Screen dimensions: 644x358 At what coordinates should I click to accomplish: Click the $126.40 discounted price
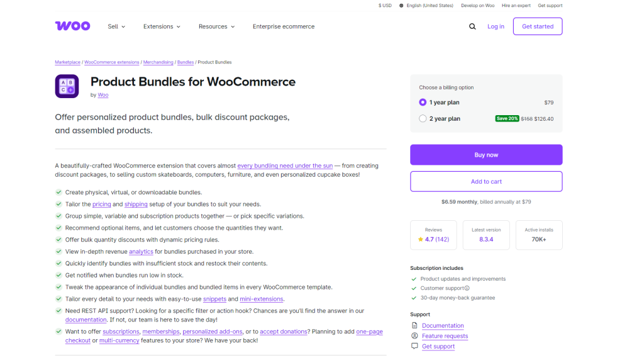(544, 119)
